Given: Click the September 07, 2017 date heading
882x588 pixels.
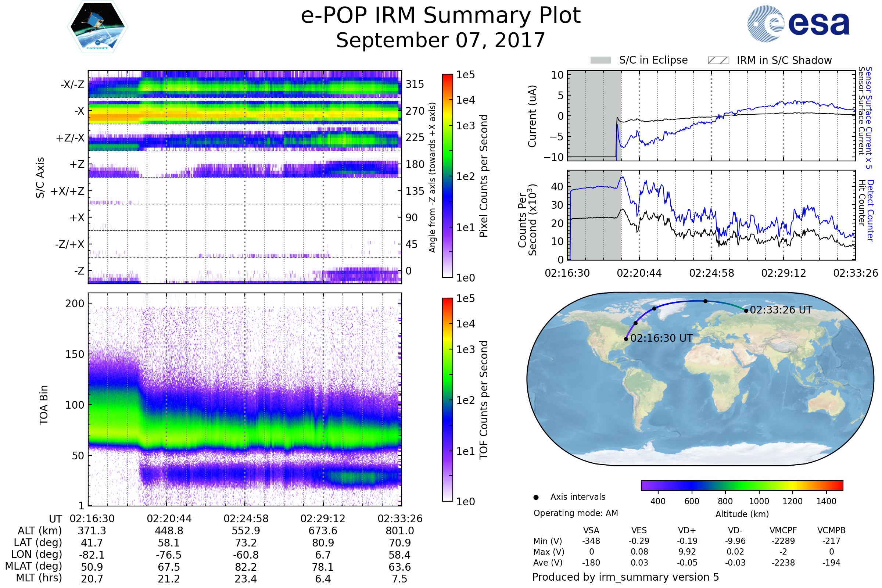Looking at the screenshot, I should [x=441, y=40].
